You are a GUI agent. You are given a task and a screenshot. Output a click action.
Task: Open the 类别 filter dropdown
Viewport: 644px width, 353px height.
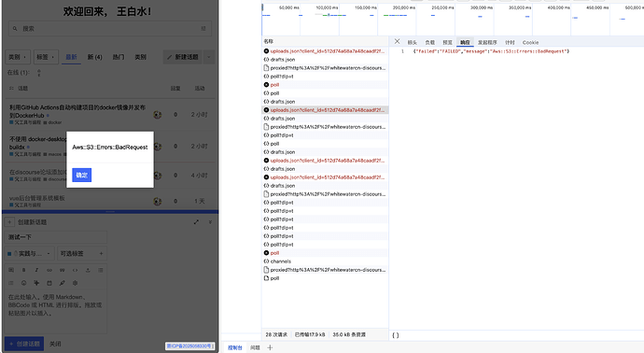[x=17, y=57]
